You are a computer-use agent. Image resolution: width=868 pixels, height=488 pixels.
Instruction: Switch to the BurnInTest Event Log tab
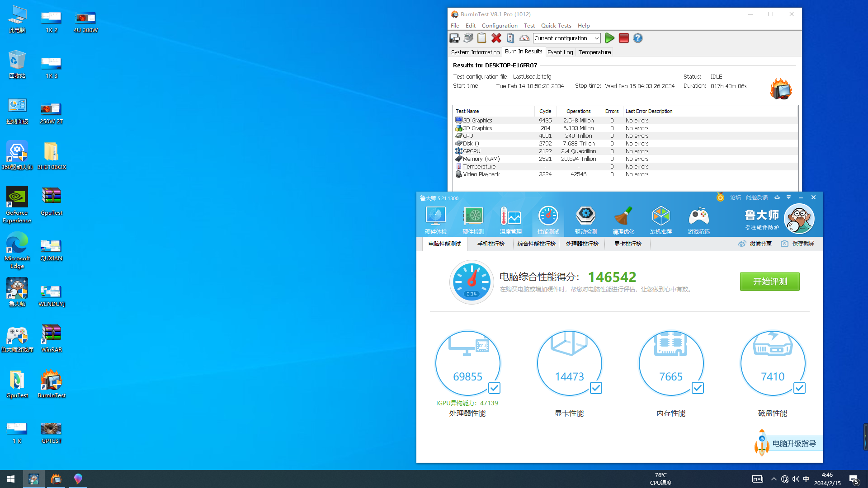pyautogui.click(x=560, y=52)
